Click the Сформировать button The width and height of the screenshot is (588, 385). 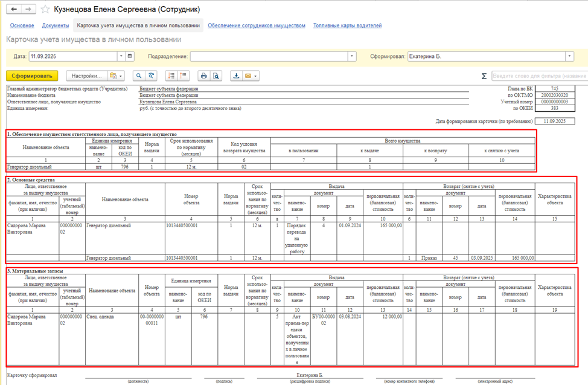(32, 76)
